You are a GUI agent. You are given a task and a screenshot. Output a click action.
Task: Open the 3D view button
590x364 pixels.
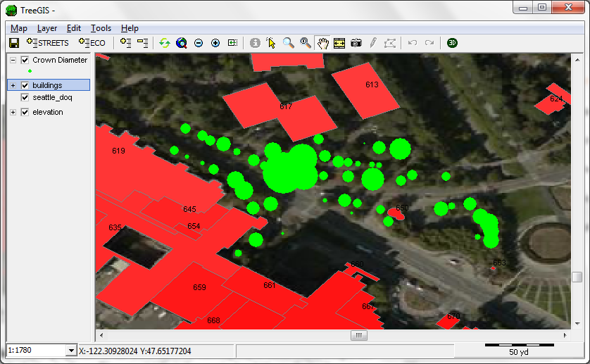(452, 43)
